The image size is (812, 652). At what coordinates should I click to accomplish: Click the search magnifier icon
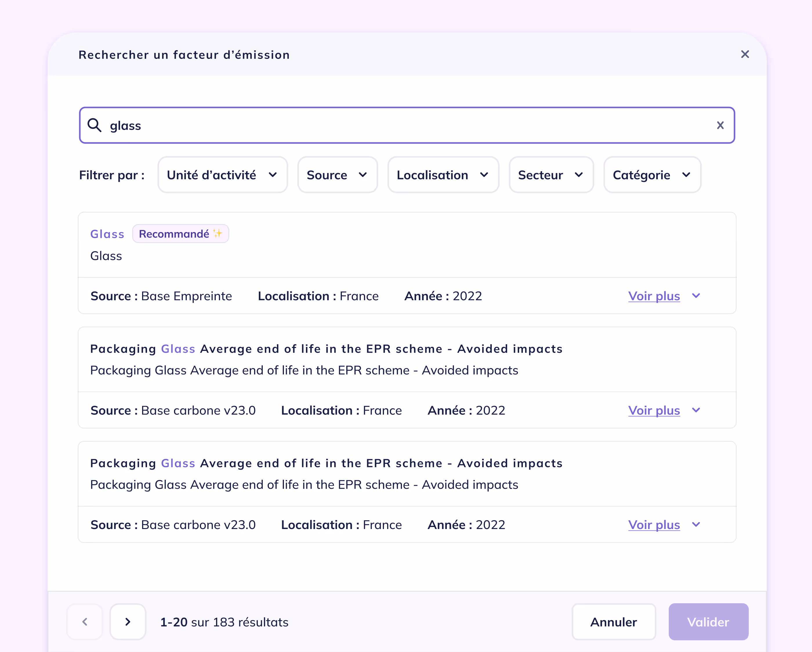(94, 125)
